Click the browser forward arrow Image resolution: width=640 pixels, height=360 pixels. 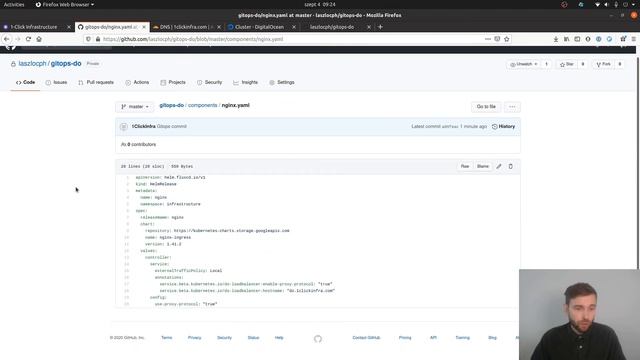pos(18,39)
